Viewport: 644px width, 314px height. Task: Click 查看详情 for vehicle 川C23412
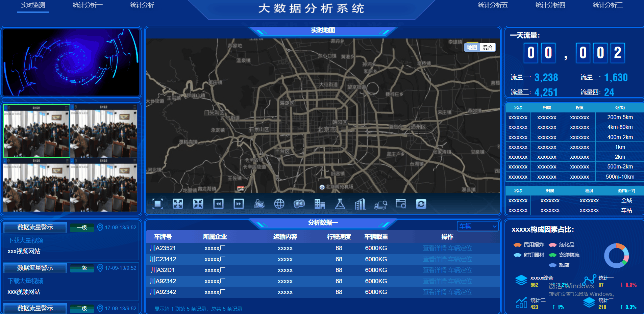click(435, 259)
